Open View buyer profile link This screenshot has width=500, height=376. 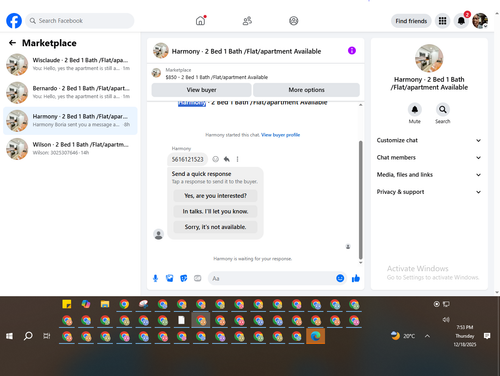[280, 135]
